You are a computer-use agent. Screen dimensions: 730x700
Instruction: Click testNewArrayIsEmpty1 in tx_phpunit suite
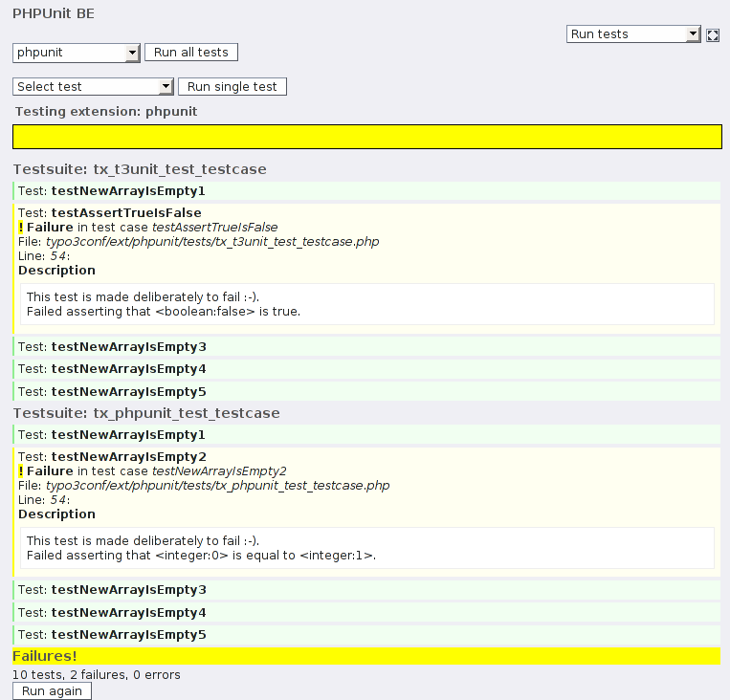coord(366,435)
